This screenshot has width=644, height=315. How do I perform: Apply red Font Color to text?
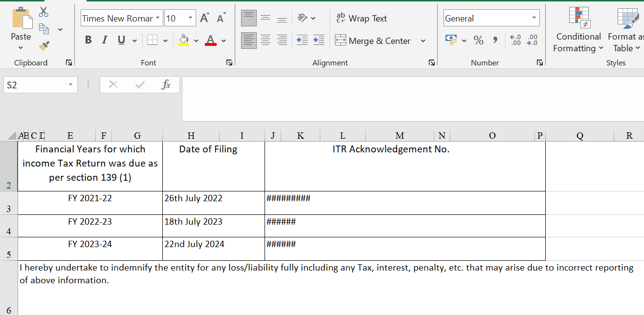[x=211, y=40]
